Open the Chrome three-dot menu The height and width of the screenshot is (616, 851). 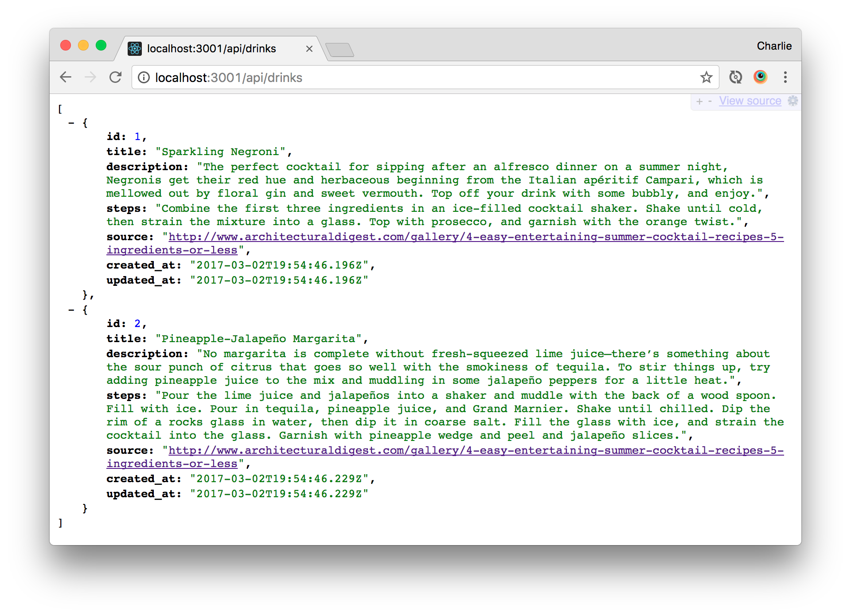785,77
